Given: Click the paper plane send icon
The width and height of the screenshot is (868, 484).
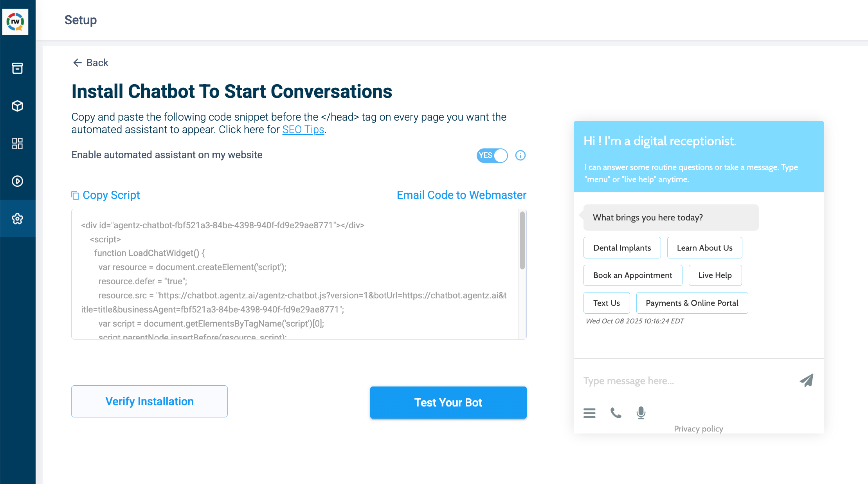Looking at the screenshot, I should (x=806, y=380).
